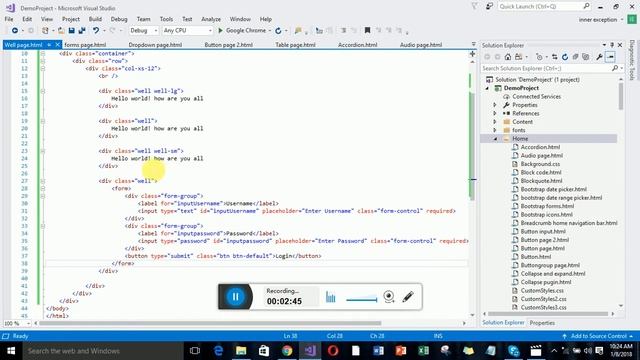Click the Save icon in toolbar
The height and width of the screenshot is (360, 640).
click(71, 31)
